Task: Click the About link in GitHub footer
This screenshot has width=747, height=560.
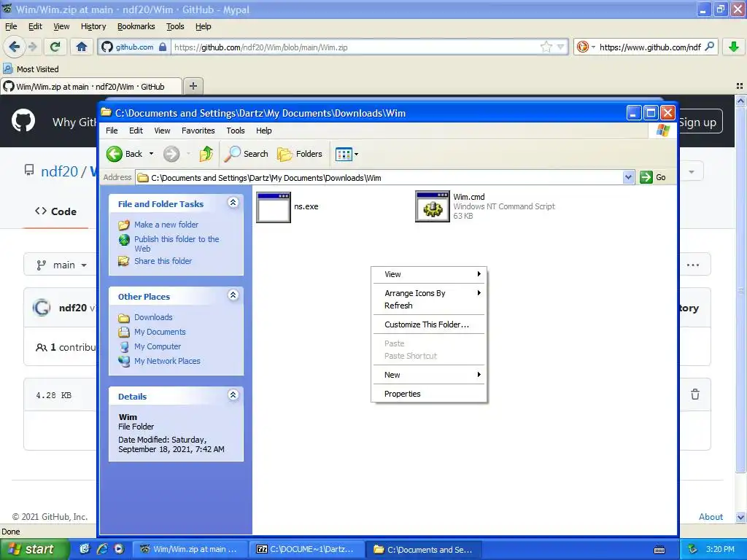Action: tap(711, 517)
